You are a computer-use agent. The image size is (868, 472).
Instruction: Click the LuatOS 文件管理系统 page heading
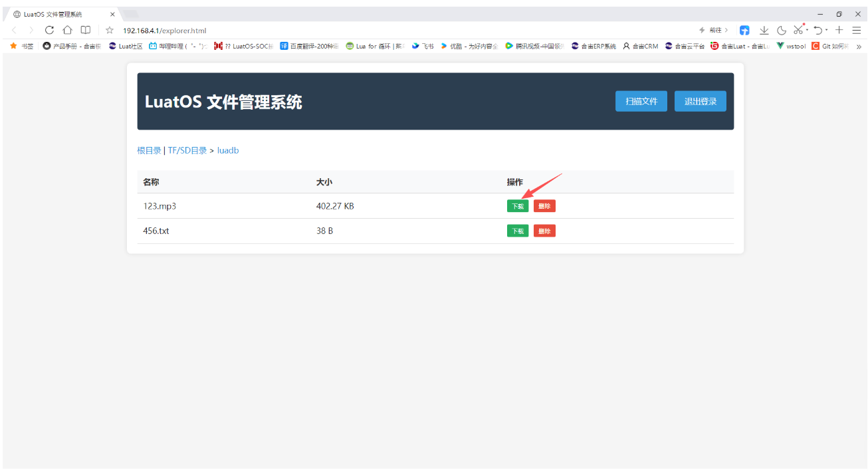[x=223, y=102]
